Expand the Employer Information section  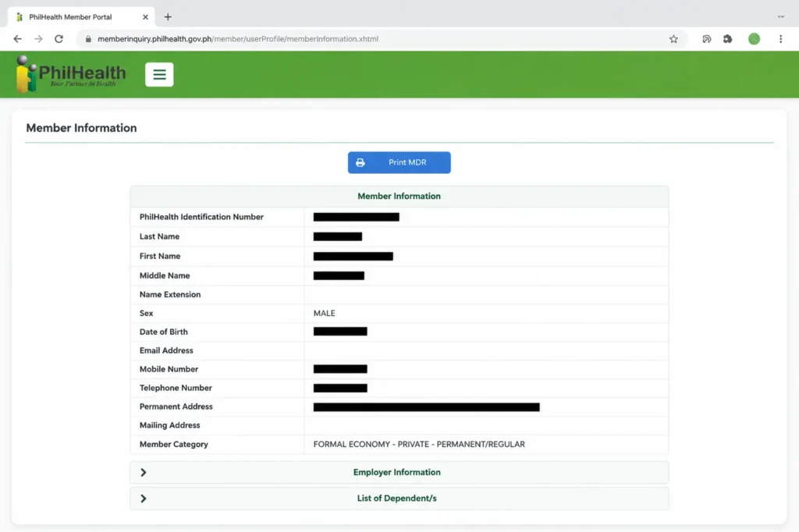(x=399, y=473)
